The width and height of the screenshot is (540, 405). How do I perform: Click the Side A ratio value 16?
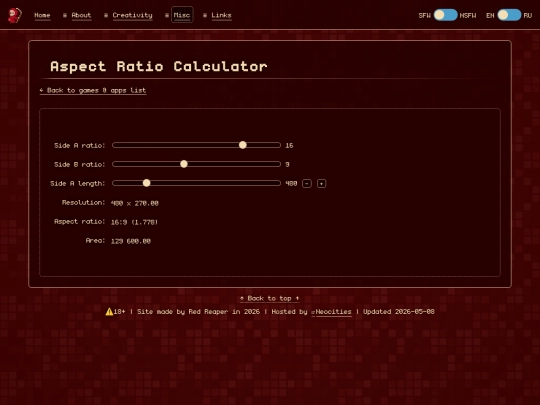(x=289, y=146)
